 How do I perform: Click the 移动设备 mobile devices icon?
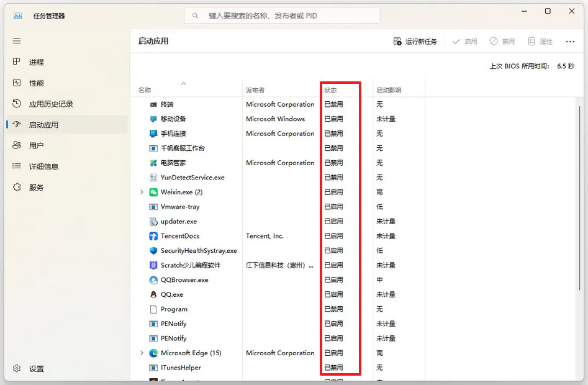153,119
